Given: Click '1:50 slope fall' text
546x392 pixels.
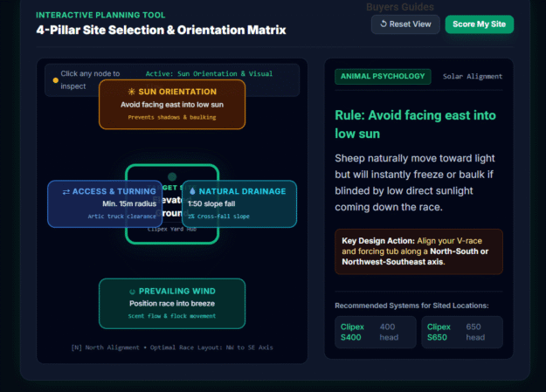Looking at the screenshot, I should tap(211, 203).
